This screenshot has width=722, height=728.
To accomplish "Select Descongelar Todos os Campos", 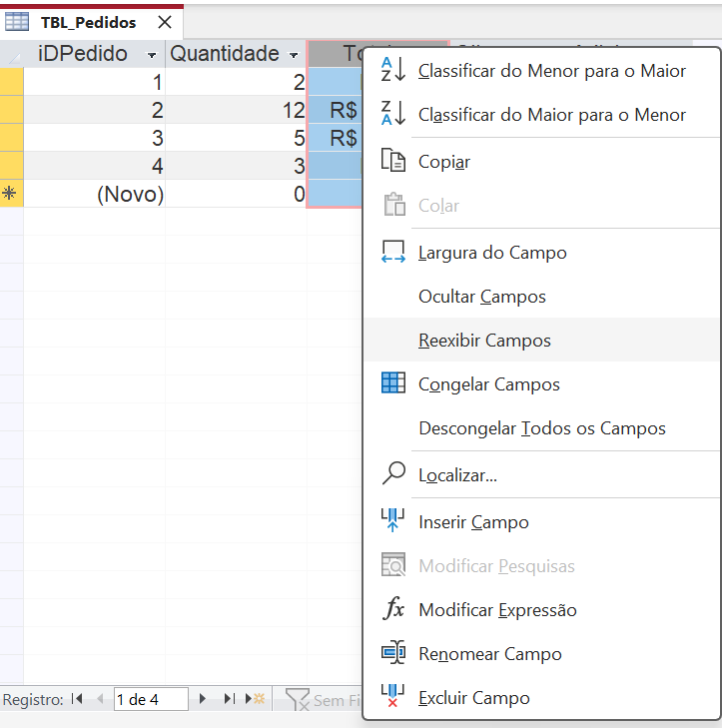I will 541,428.
